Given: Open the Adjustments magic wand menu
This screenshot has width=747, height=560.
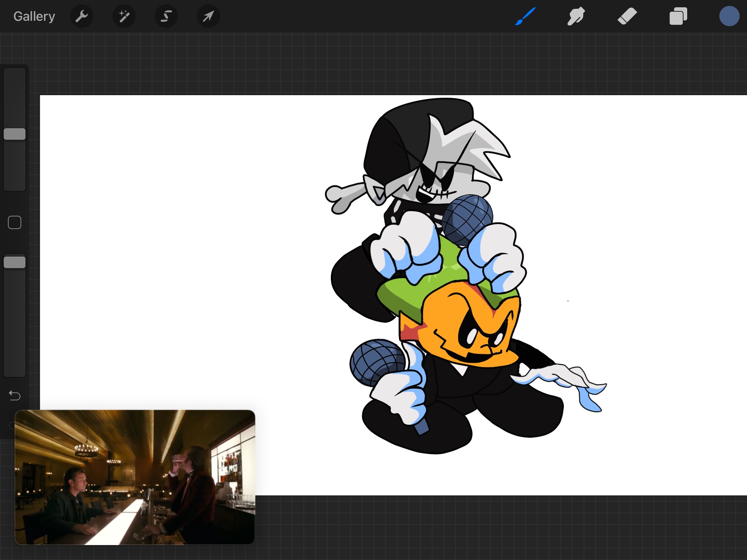Looking at the screenshot, I should coord(124,16).
